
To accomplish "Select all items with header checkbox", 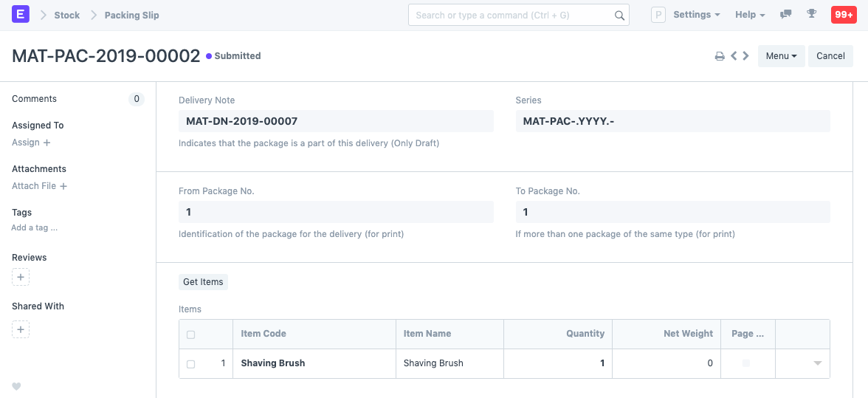I will pos(191,334).
